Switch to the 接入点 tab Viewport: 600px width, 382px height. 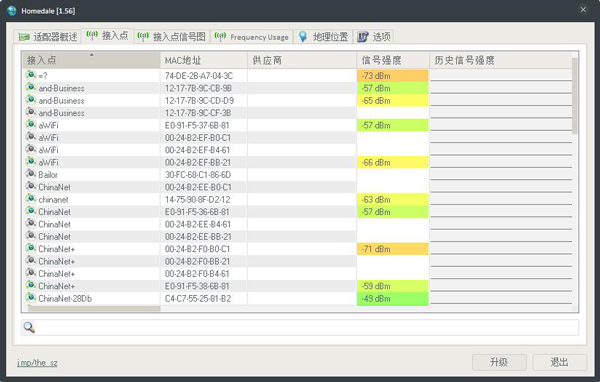pyautogui.click(x=108, y=36)
